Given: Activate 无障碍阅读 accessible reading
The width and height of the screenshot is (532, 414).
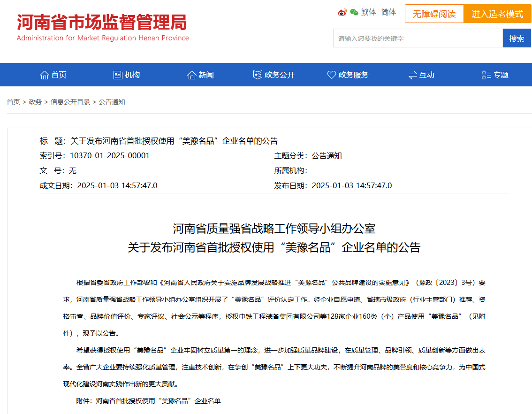Looking at the screenshot, I should tap(434, 14).
